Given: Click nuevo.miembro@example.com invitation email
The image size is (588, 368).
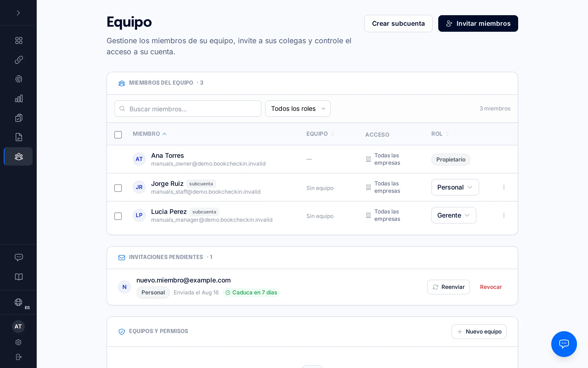Looking at the screenshot, I should [x=184, y=280].
